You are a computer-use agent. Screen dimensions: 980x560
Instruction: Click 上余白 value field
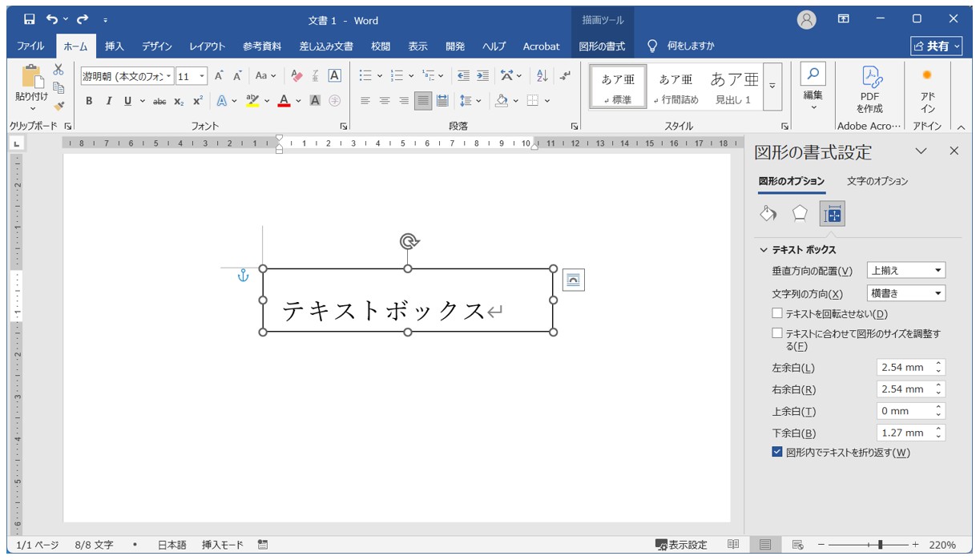click(905, 410)
